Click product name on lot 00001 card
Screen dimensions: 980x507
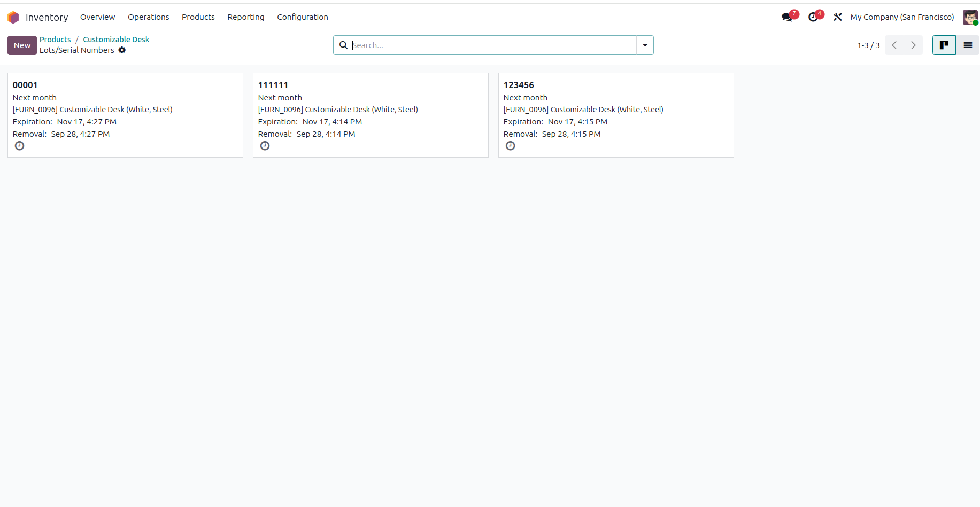[x=92, y=110]
